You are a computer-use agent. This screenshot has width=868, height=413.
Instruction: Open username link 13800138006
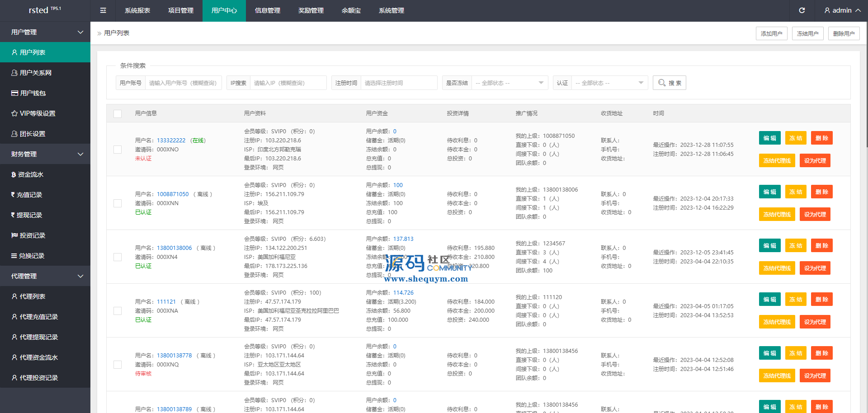pos(175,248)
